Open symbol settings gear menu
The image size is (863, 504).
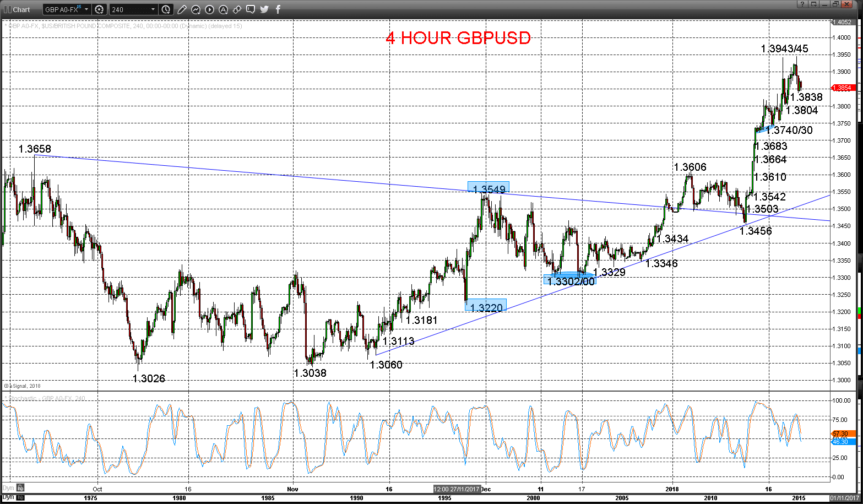tap(99, 9)
